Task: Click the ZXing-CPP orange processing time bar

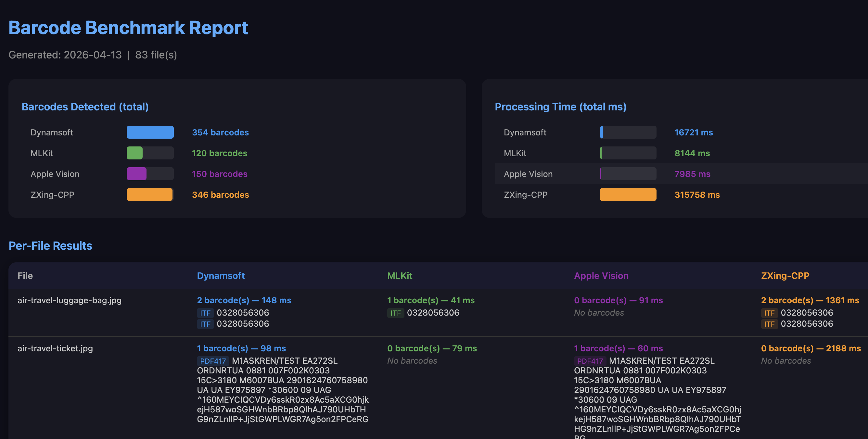Action: (x=628, y=194)
